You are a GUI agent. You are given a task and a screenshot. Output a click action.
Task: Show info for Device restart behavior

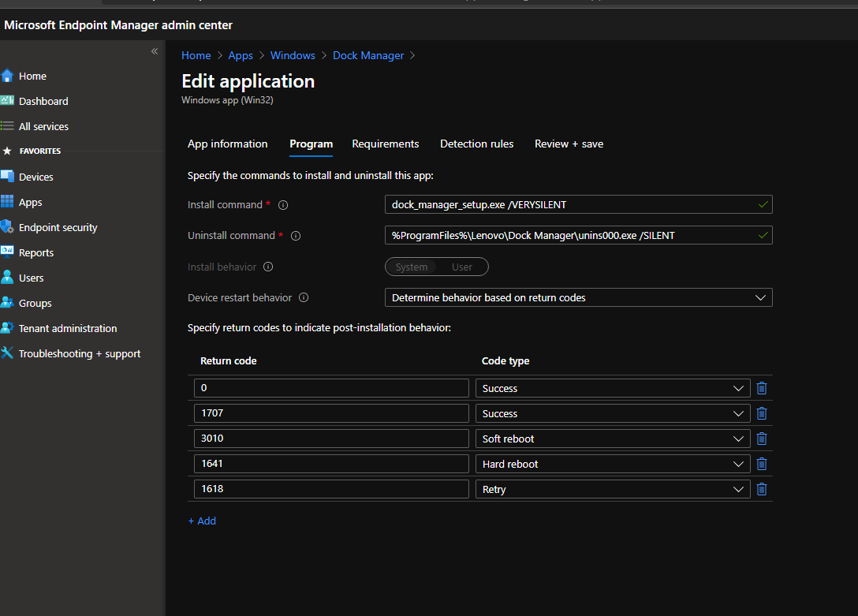[x=304, y=298]
